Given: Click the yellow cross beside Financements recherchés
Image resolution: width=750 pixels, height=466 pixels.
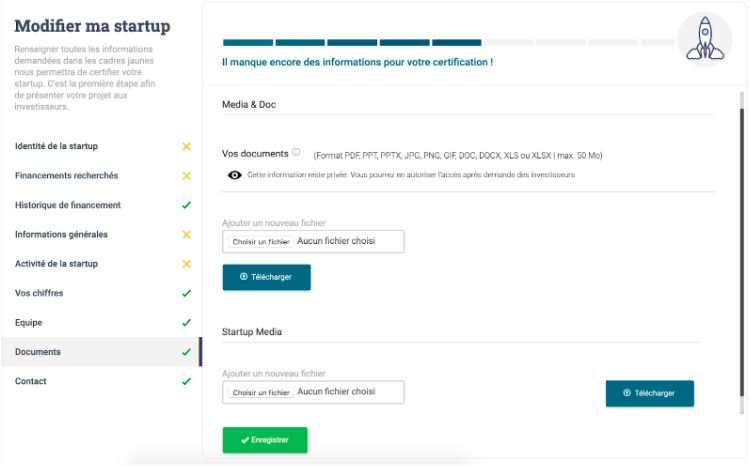Looking at the screenshot, I should (x=187, y=176).
